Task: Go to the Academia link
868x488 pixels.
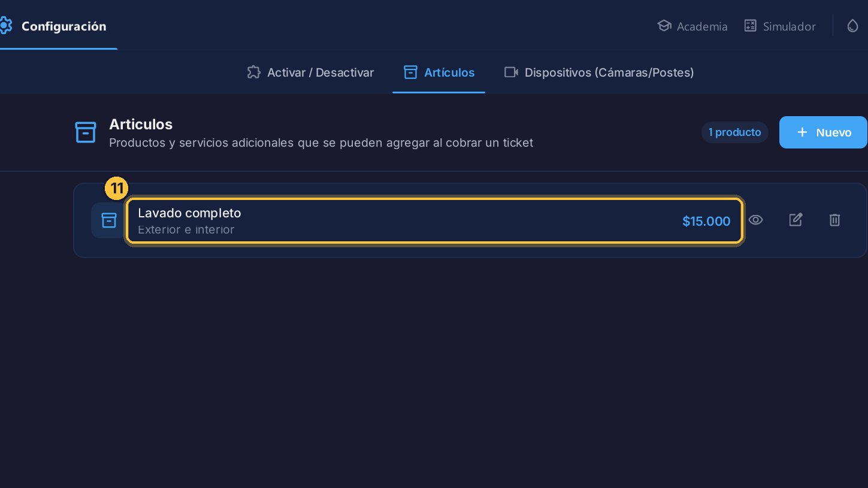Action: [692, 26]
